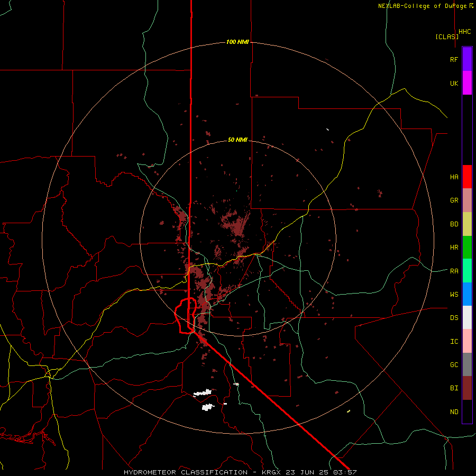This screenshot has height=476, width=476.
Task: Click the GR legend label
Action: 454,200
